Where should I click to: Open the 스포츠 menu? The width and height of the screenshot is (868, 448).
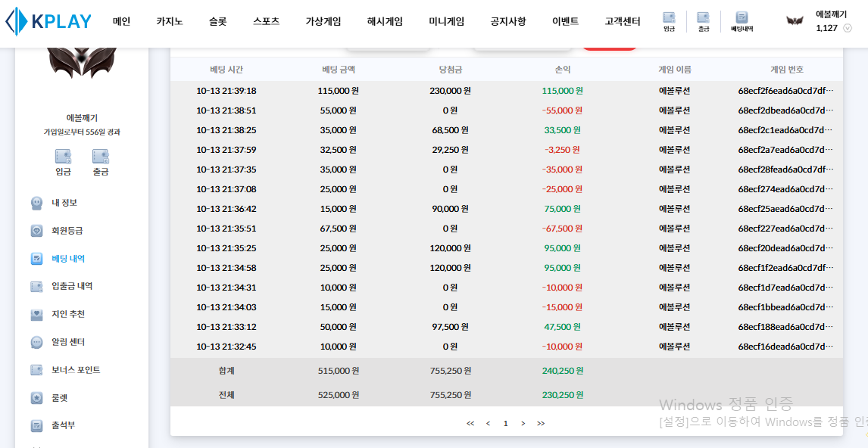click(x=266, y=21)
